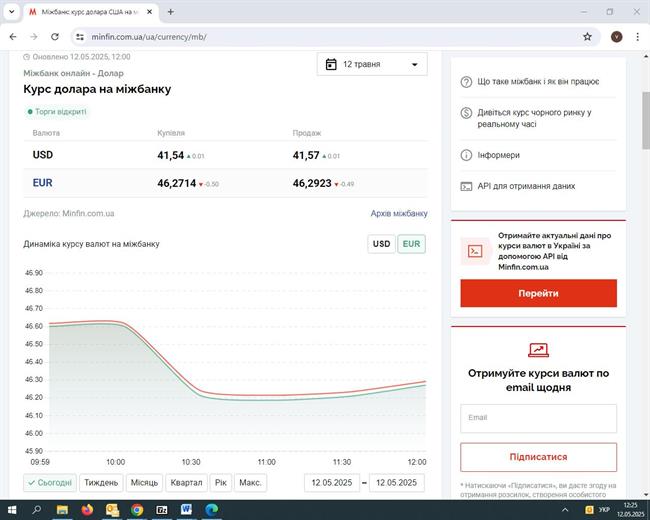
Task: Click the Підписатися button
Action: [x=538, y=457]
